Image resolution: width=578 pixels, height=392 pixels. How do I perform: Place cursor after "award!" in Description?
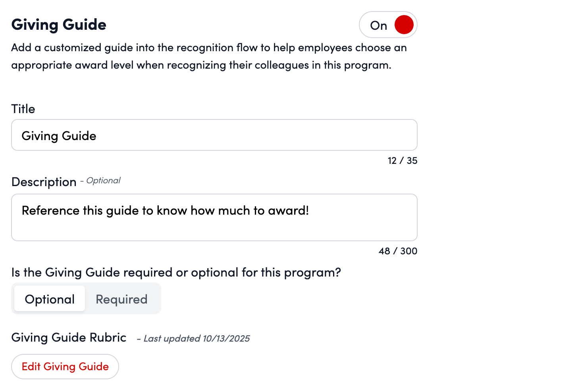(x=309, y=211)
